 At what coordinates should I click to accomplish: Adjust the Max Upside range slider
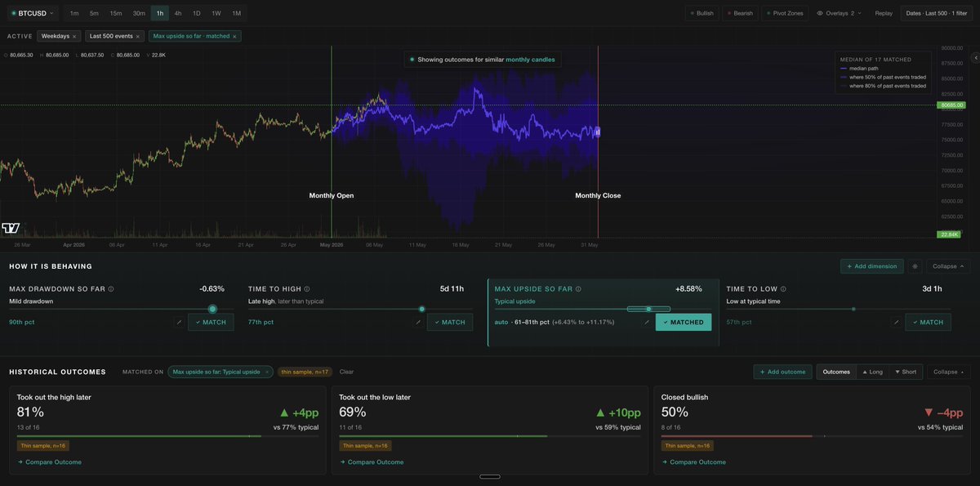point(648,309)
